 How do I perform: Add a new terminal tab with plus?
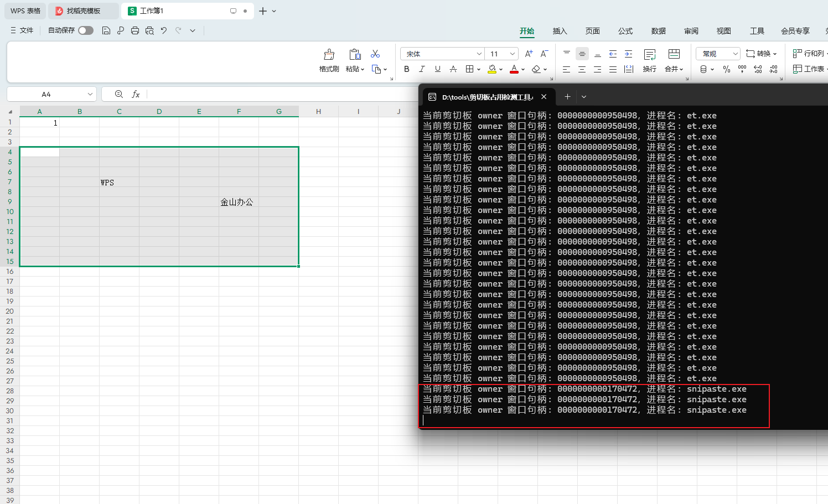tap(567, 97)
